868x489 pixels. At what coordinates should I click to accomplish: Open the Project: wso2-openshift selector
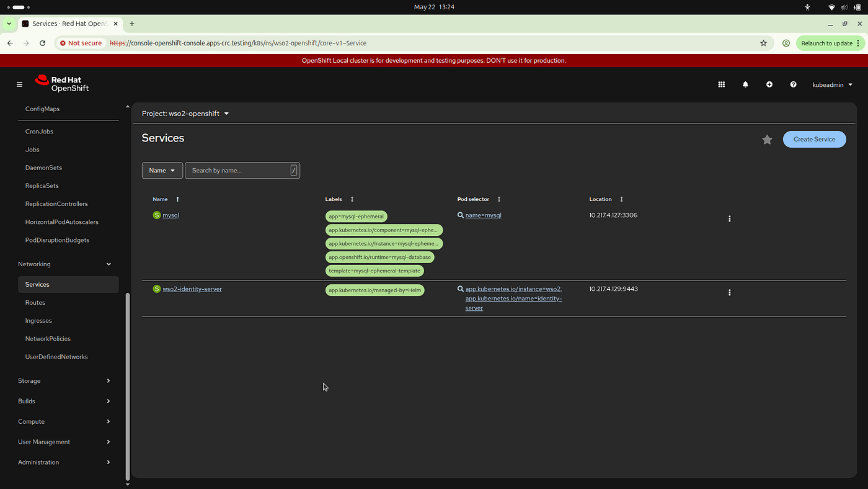(x=185, y=114)
